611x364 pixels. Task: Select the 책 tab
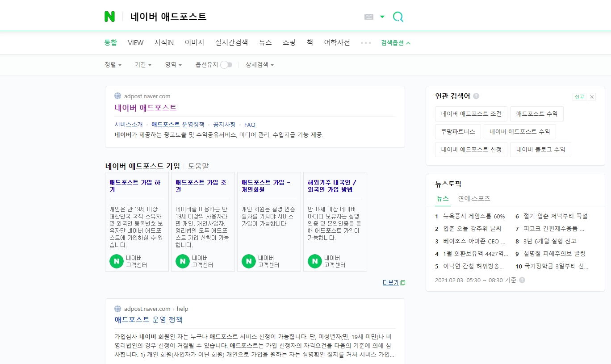[310, 42]
